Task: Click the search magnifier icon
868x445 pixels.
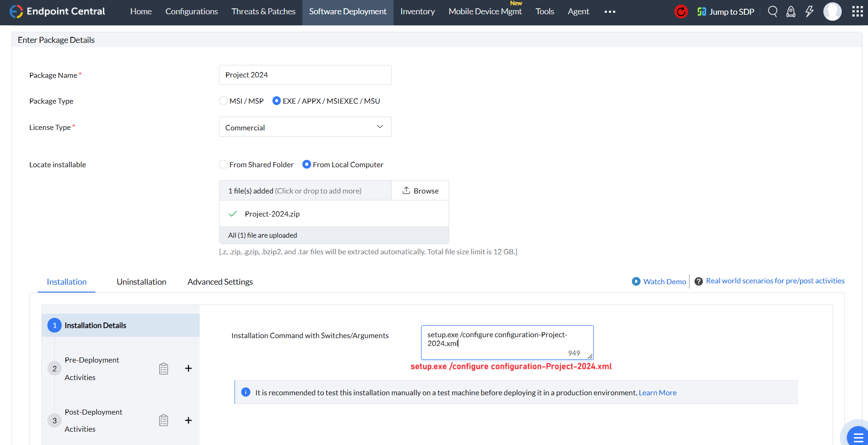Action: tap(773, 12)
